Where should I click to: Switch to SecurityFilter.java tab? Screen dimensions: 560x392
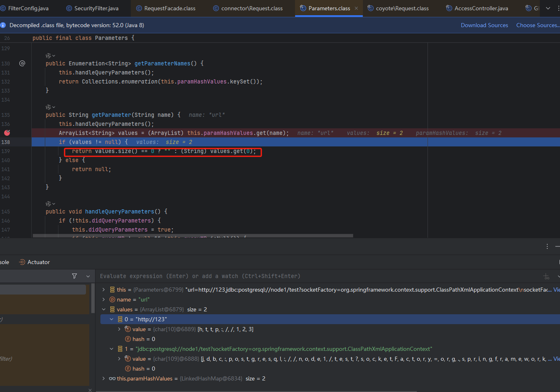93,8
